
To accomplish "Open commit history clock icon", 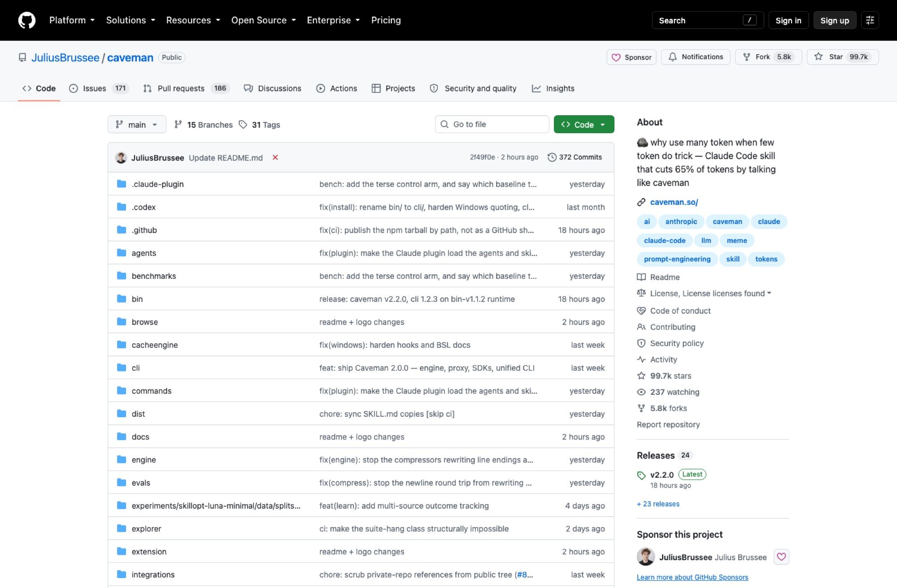I will [552, 157].
